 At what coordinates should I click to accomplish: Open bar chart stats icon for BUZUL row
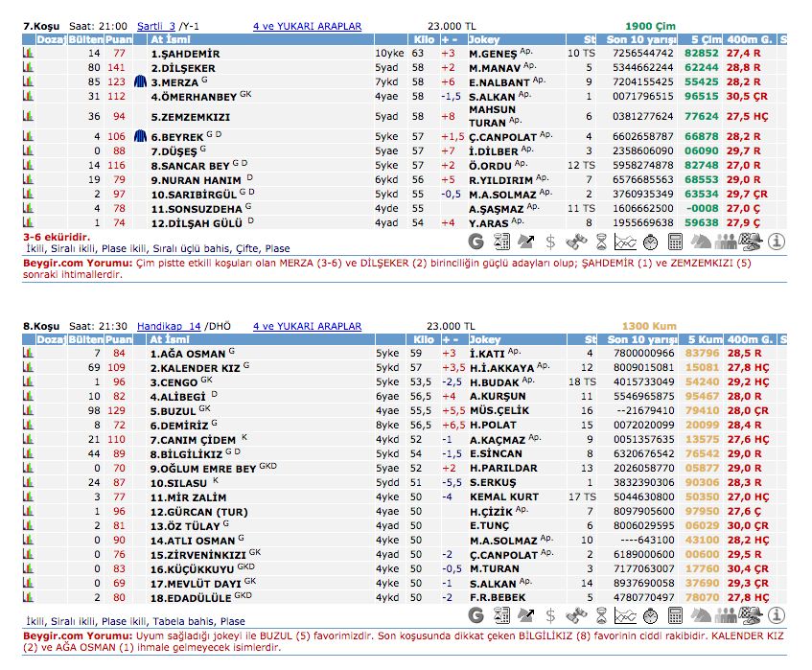pyautogui.click(x=29, y=410)
